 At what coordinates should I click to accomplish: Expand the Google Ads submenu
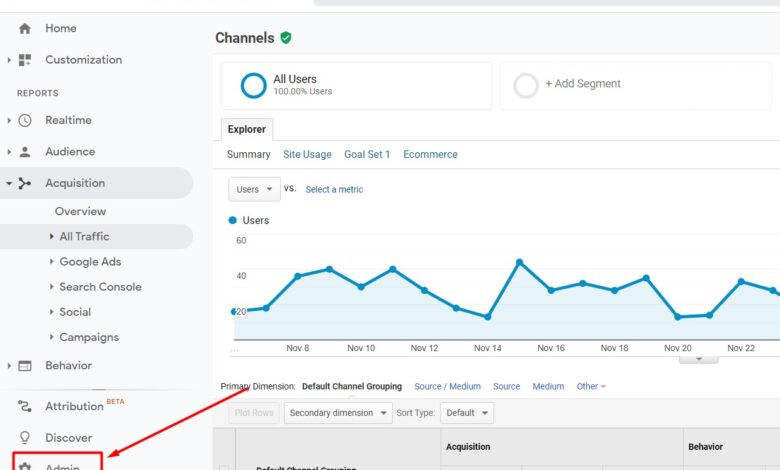[51, 262]
